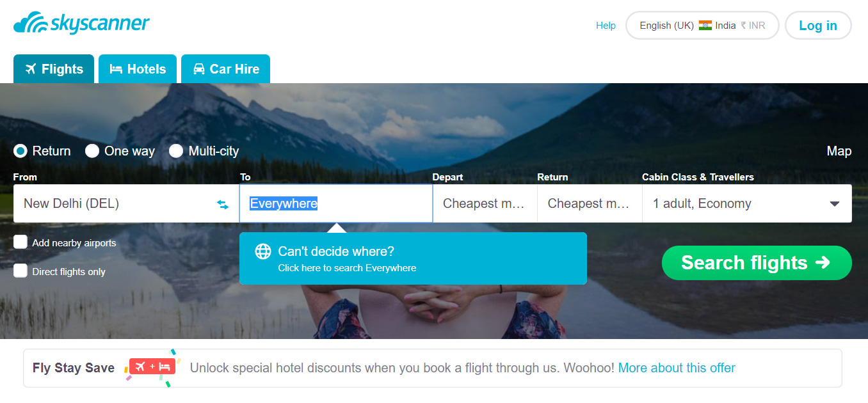Click the Search flights button
This screenshot has width=868, height=403.
coord(757,263)
